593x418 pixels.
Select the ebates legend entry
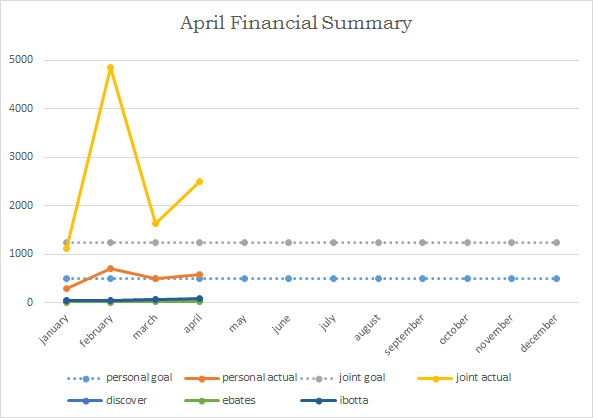click(220, 401)
